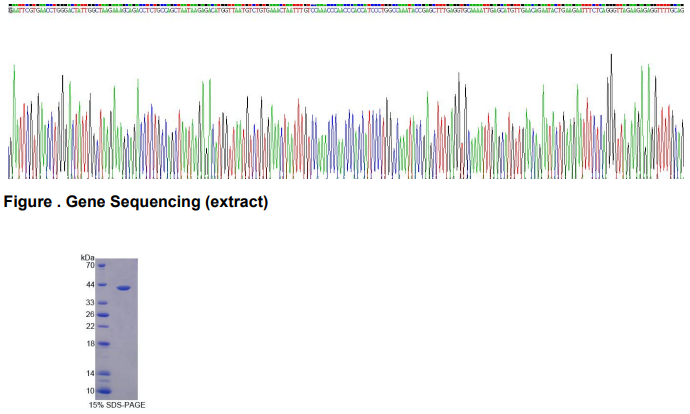Viewport: 690px width, 414px height.
Task: Select the "14" marker label
Action: coord(90,374)
